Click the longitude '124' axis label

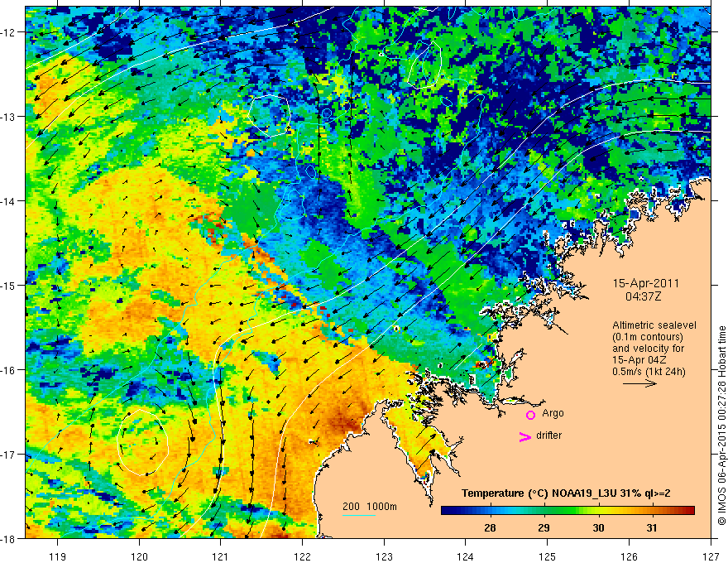click(x=466, y=556)
